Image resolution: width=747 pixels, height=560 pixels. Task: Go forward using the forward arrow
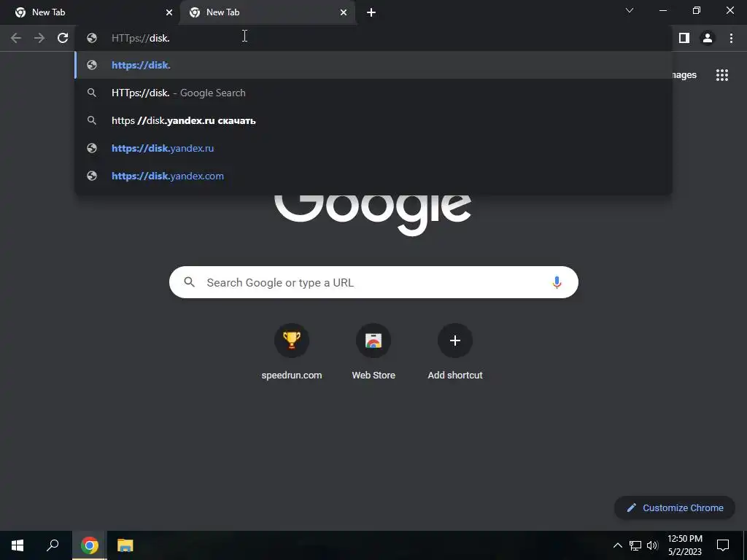tap(39, 38)
